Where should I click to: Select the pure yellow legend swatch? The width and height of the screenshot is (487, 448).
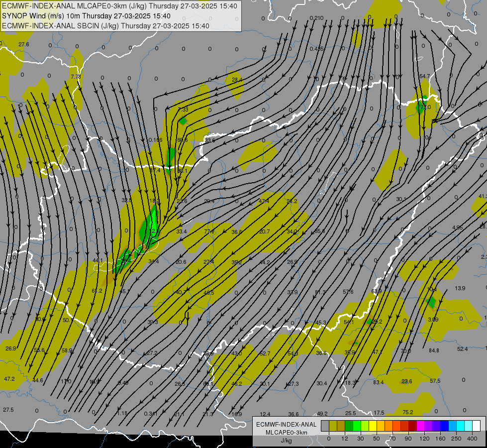(x=373, y=426)
